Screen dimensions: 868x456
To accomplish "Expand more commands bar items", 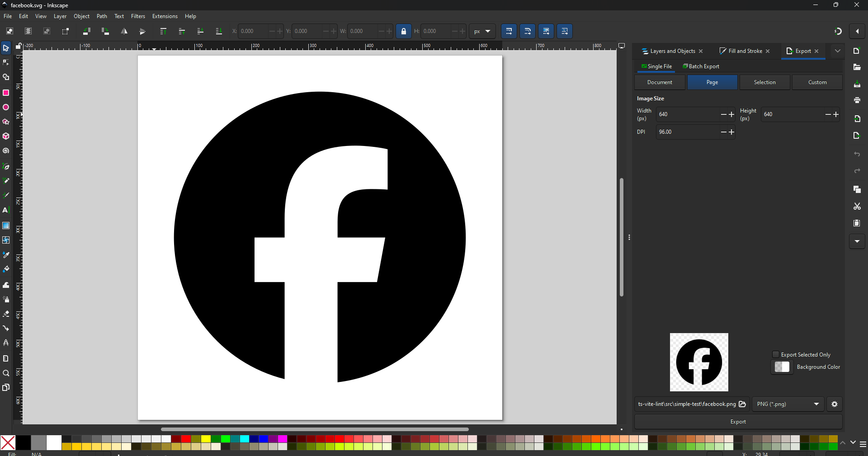I will (857, 241).
